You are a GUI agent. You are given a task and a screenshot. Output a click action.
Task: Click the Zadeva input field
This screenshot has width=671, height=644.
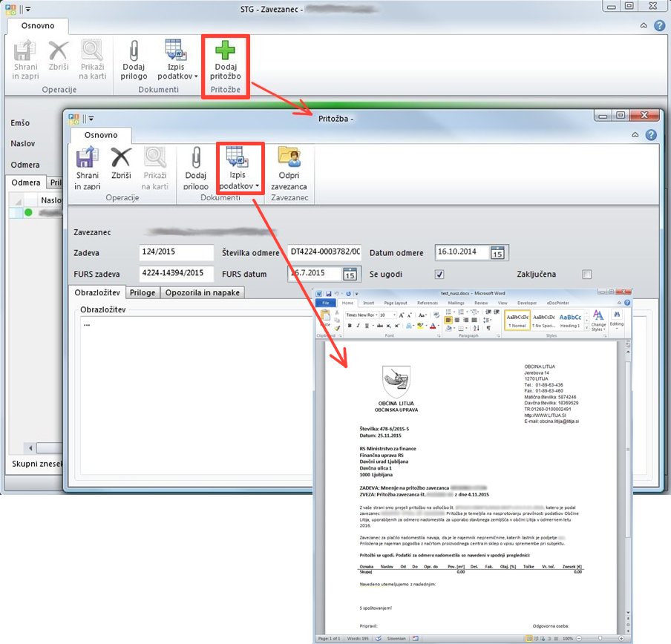[175, 253]
